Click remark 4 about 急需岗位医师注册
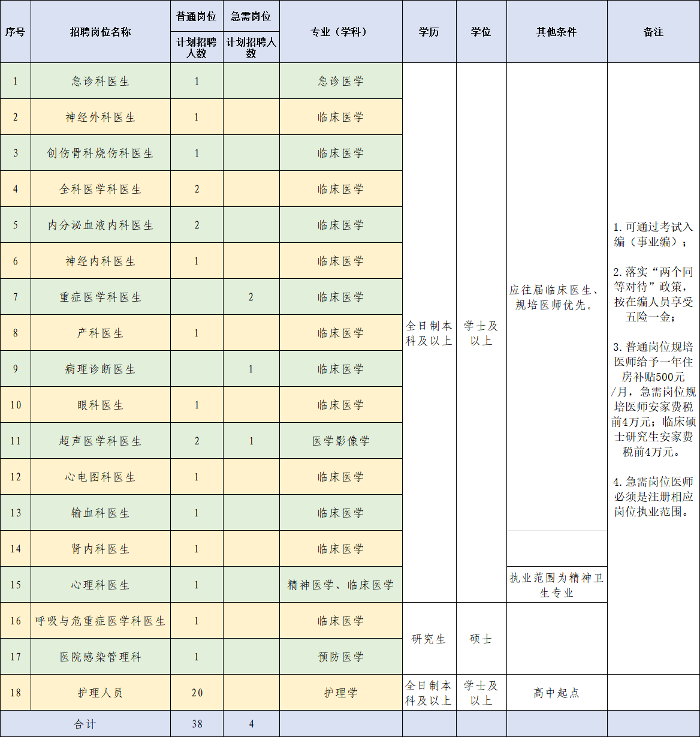This screenshot has height=737, width=700. (x=653, y=497)
